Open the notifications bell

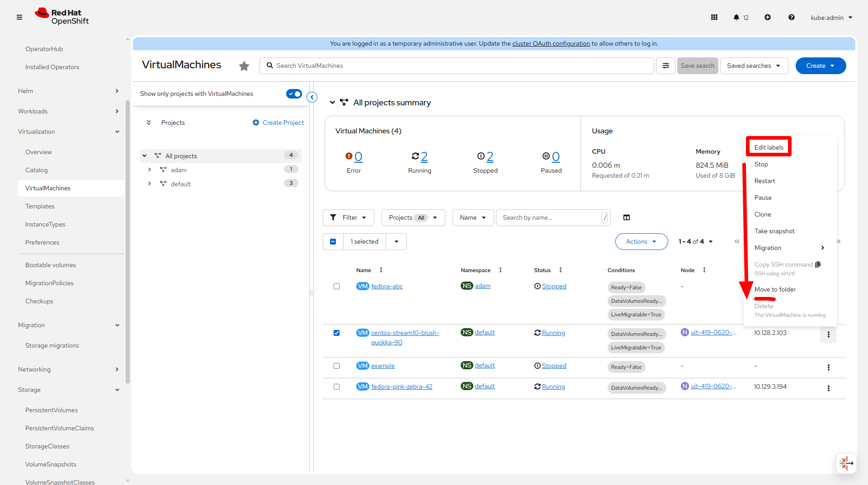pyautogui.click(x=736, y=17)
